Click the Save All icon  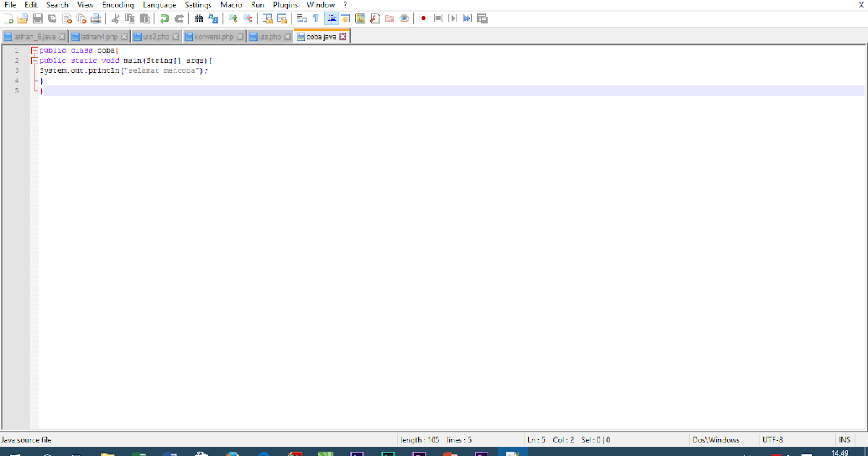point(53,18)
